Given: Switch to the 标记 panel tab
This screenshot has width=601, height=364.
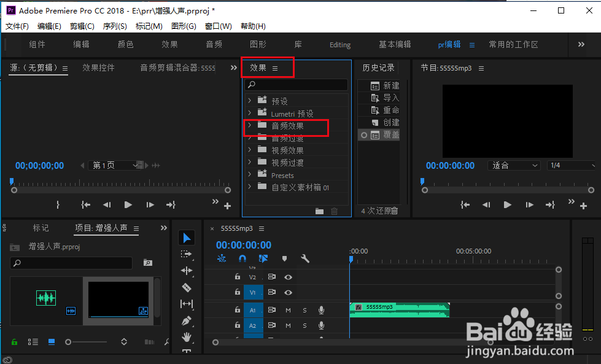Looking at the screenshot, I should point(41,228).
